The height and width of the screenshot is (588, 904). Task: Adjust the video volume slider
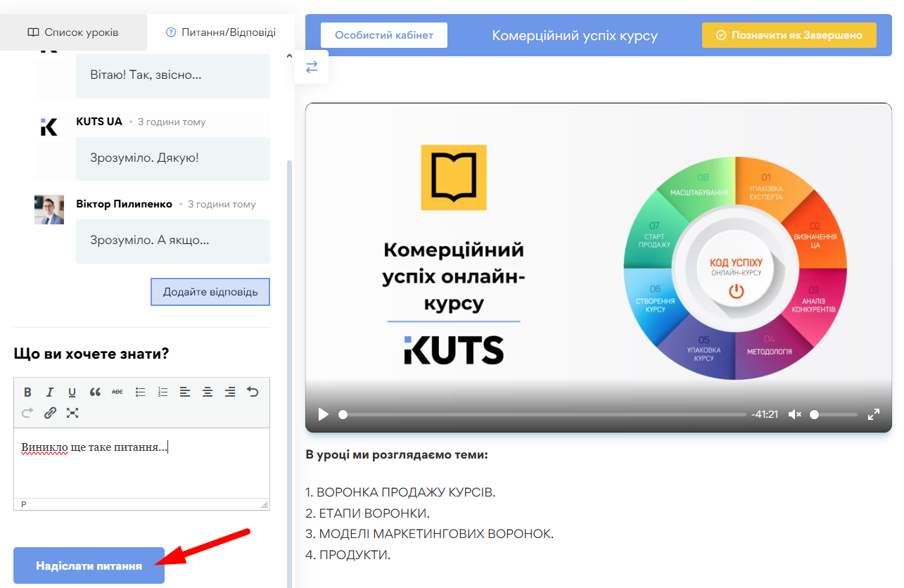pyautogui.click(x=834, y=414)
